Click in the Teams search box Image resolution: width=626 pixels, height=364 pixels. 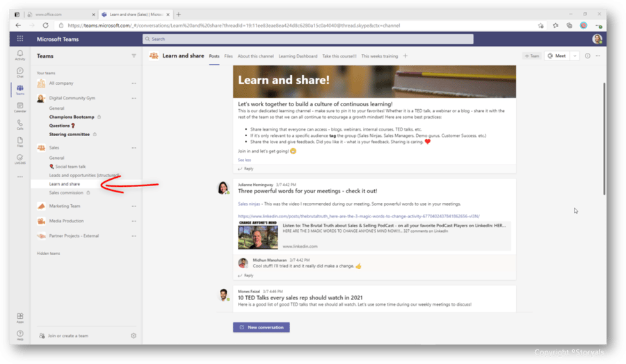pyautogui.click(x=308, y=39)
